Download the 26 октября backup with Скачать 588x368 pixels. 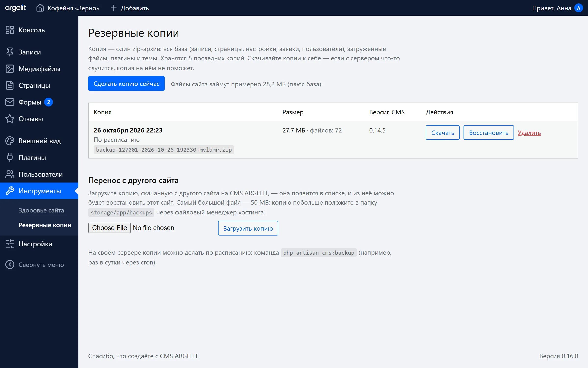point(442,132)
